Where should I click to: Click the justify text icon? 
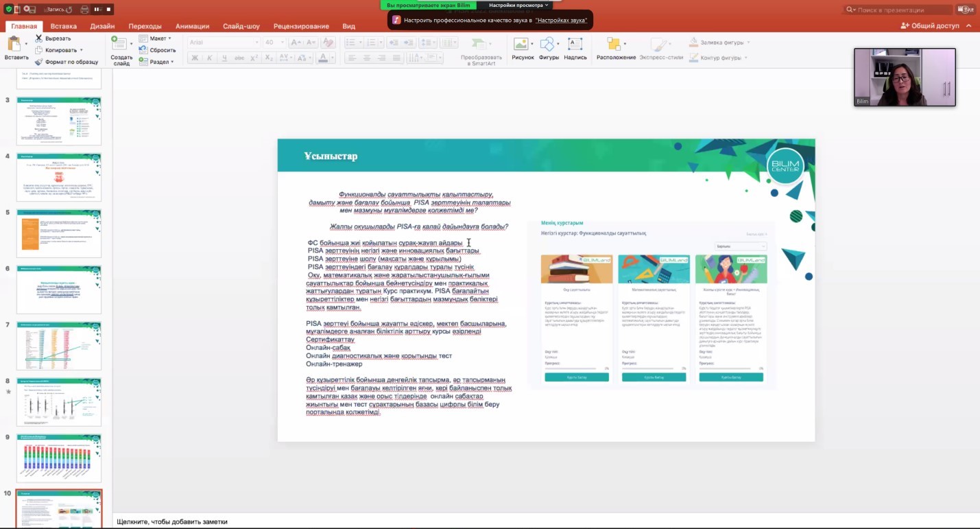[x=398, y=58]
